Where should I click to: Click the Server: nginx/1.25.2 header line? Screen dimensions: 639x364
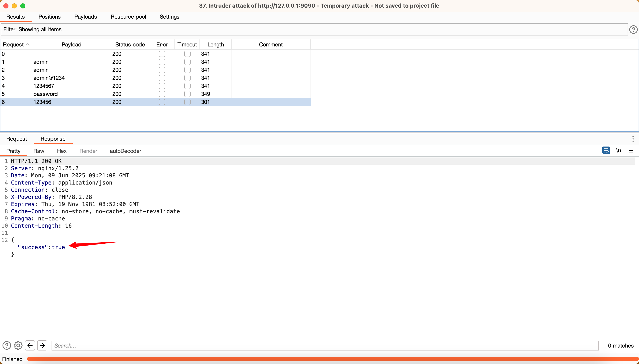click(45, 168)
